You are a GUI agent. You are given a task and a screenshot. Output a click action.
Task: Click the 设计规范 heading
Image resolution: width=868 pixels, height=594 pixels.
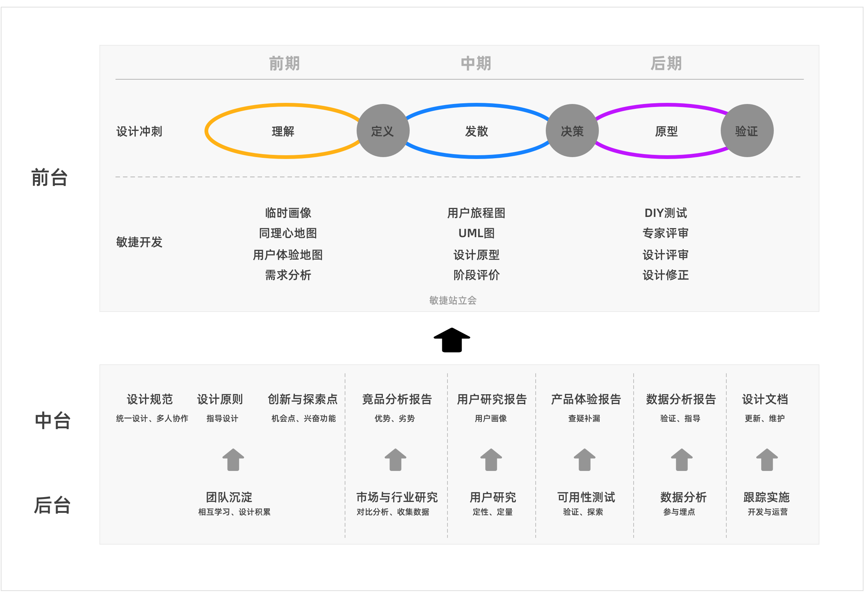tap(150, 399)
